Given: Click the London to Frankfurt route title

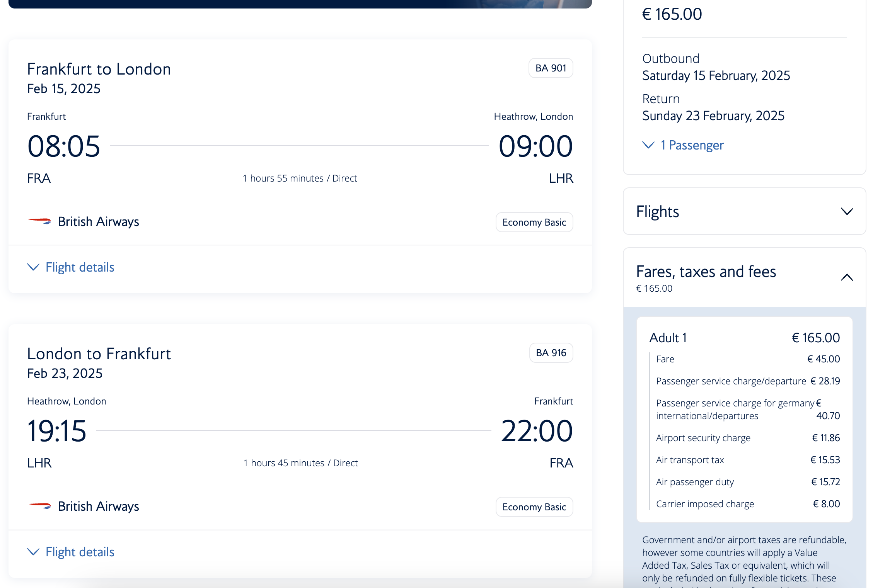Looking at the screenshot, I should (x=99, y=354).
